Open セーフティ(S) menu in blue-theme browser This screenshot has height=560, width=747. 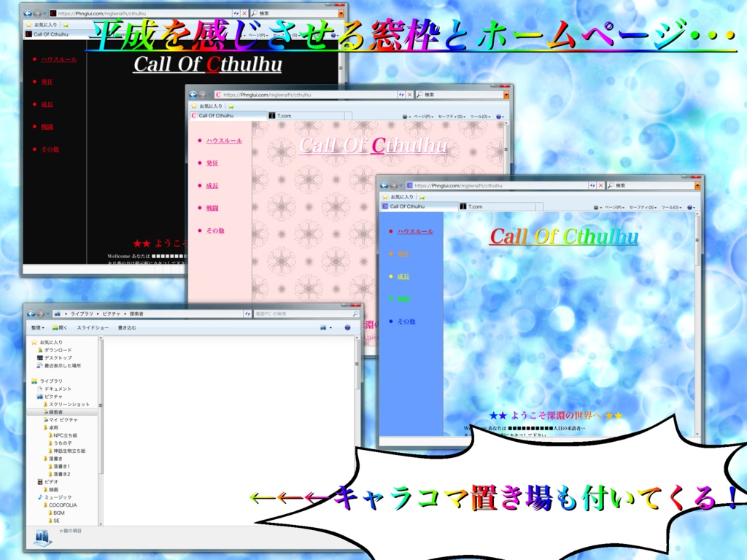(643, 208)
